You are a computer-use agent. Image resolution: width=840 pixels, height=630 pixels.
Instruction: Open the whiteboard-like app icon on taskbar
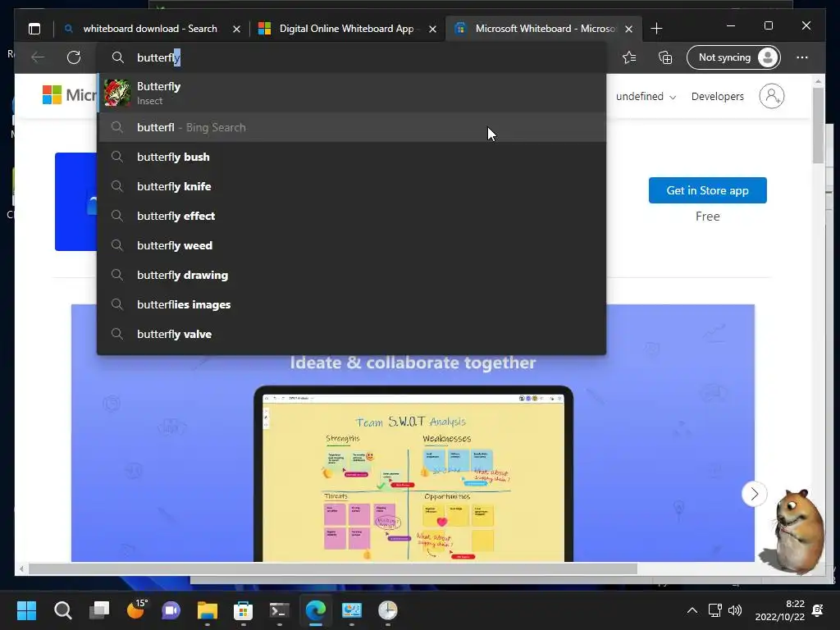351,610
